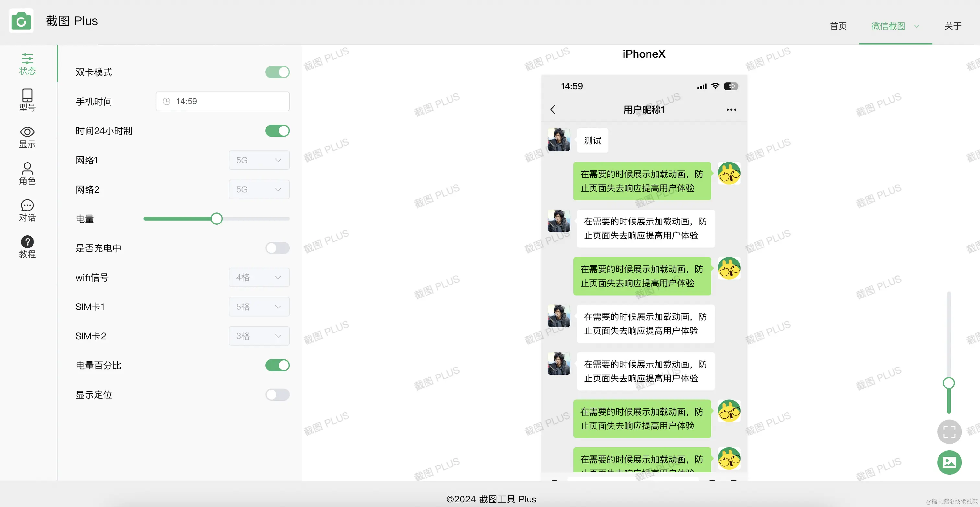Click the fullscreen preview round button

[x=949, y=432]
